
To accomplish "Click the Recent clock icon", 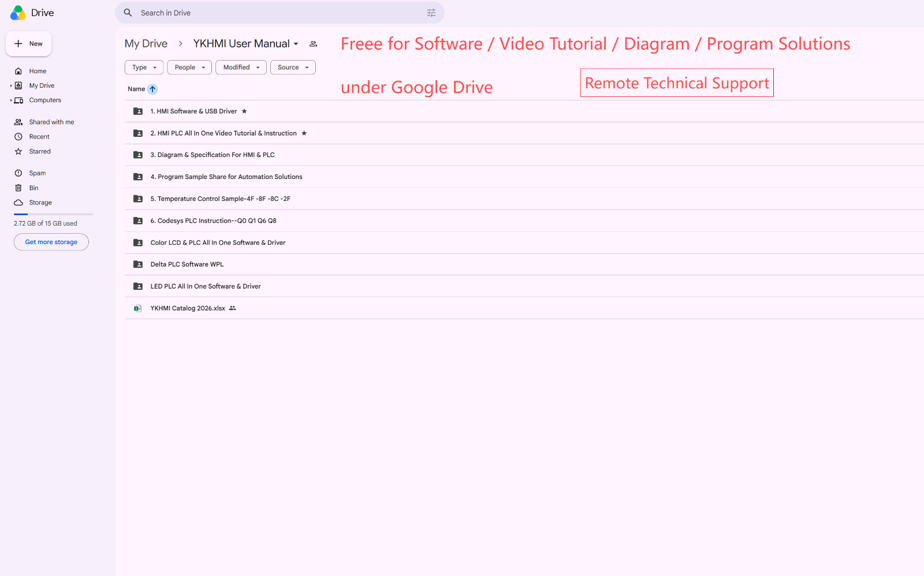I will coord(18,137).
